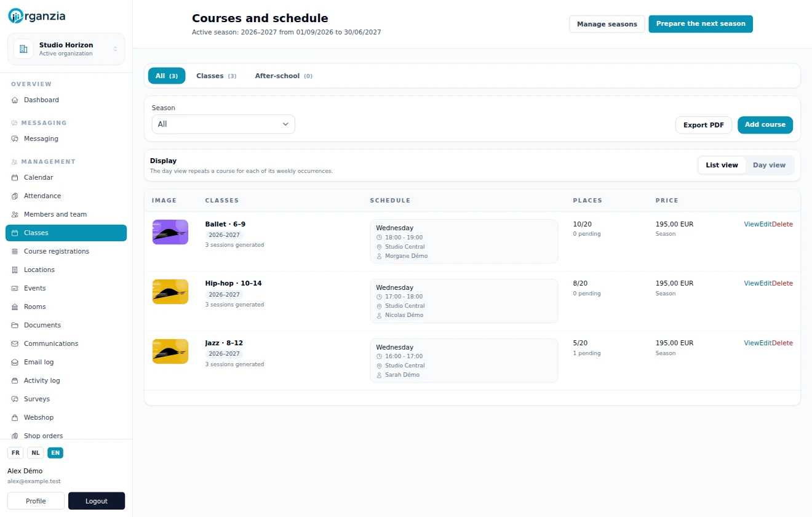Click the Locations building icon

tap(15, 270)
